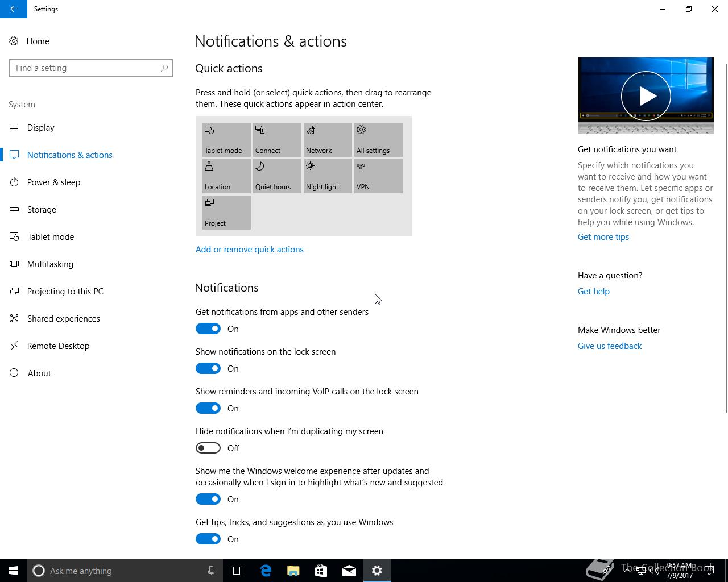Open Action Center from the system tray
728x582 pixels.
click(709, 571)
